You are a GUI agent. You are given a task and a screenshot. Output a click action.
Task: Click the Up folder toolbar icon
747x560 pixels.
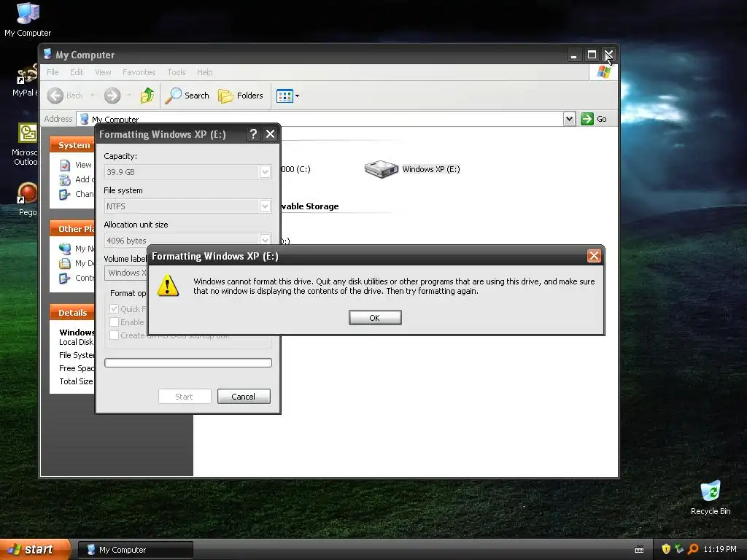147,96
